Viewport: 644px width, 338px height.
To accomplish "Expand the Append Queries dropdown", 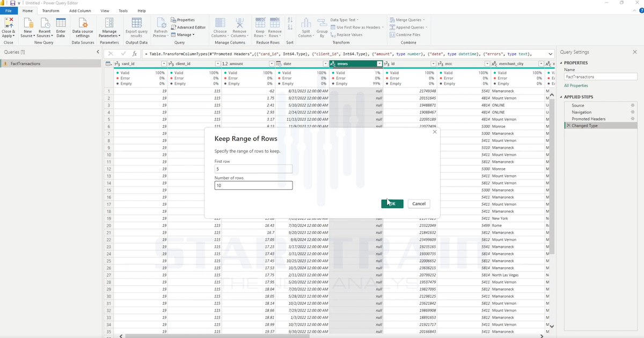I will coord(409,27).
